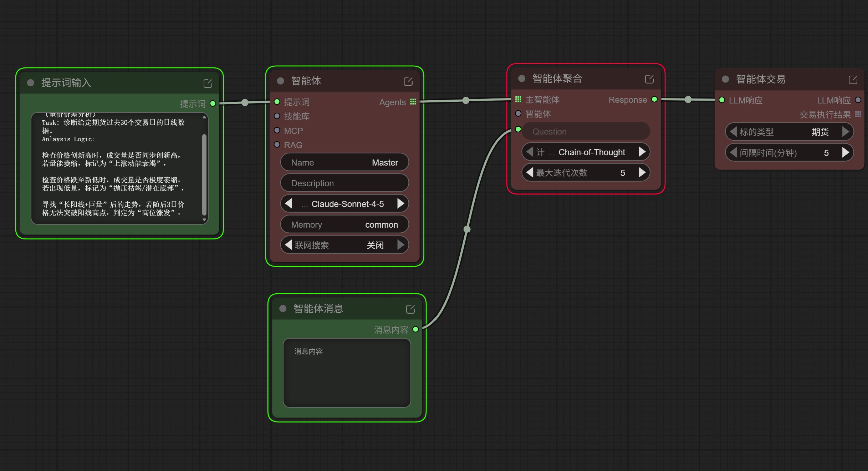Click the 技能库 input socket
The height and width of the screenshot is (471, 868).
tap(277, 116)
